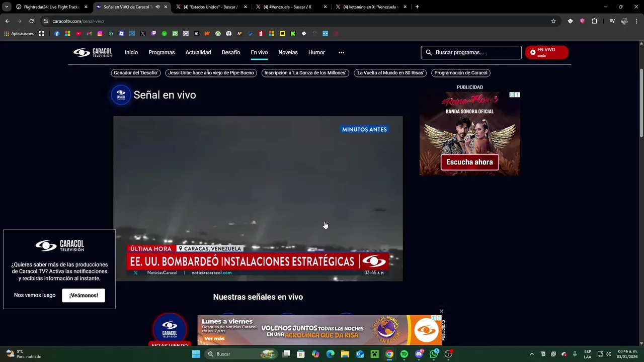Dismiss notifications with 'Nos vemos luego'
644x362 pixels.
35,295
